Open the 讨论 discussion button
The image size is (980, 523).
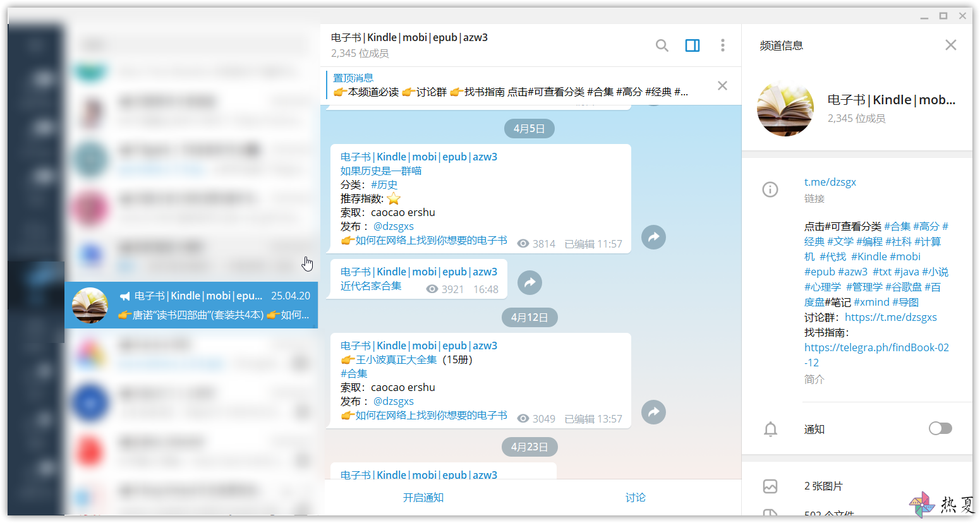[635, 498]
